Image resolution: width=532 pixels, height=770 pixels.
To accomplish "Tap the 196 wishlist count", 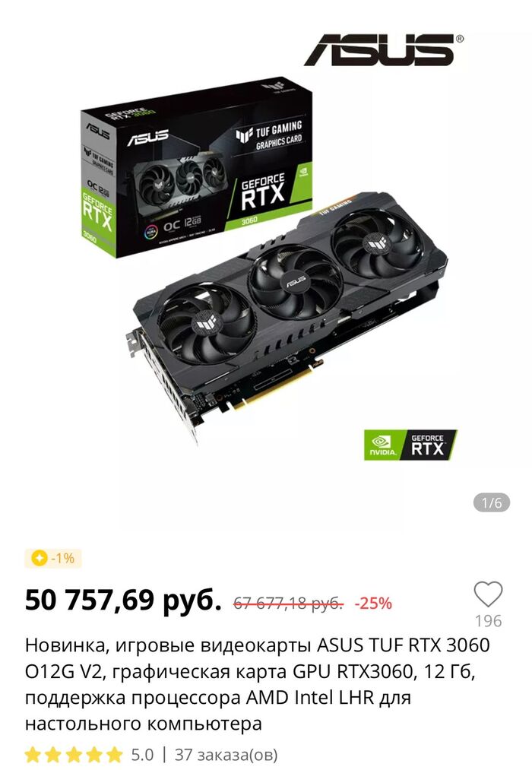I will (489, 621).
